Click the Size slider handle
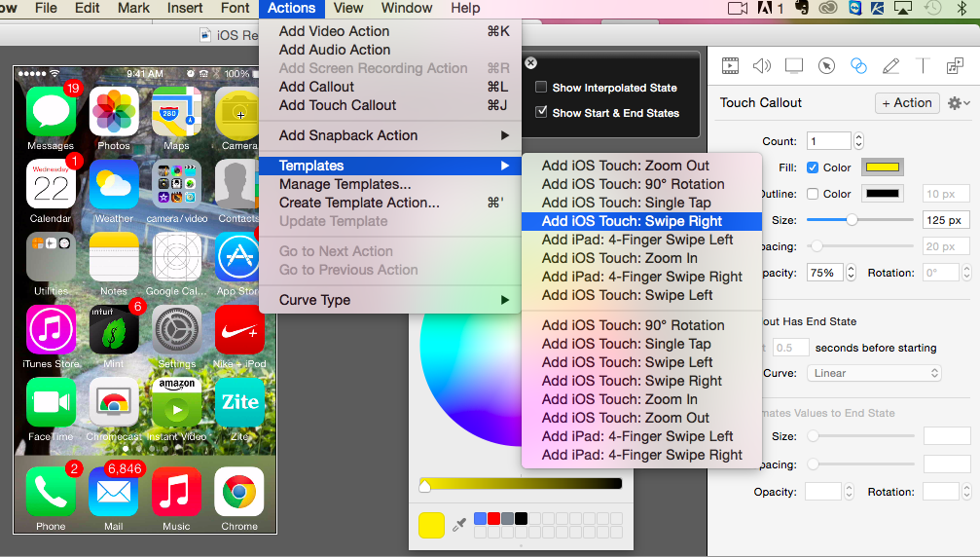 tap(852, 220)
